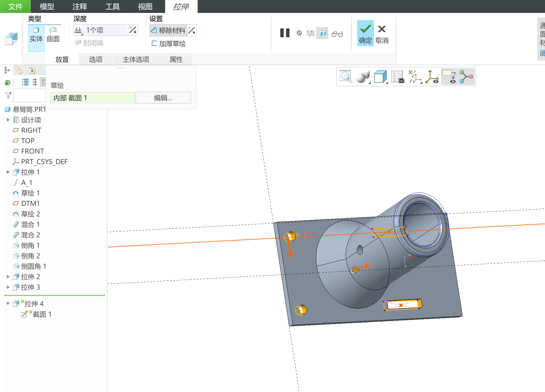The image size is (545, 392).
Task: Expand the Extrude 2 tree node
Action: pyautogui.click(x=8, y=277)
